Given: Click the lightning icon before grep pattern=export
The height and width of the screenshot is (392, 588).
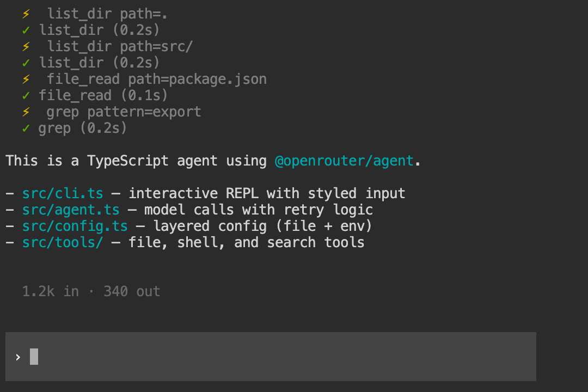Looking at the screenshot, I should click(26, 112).
